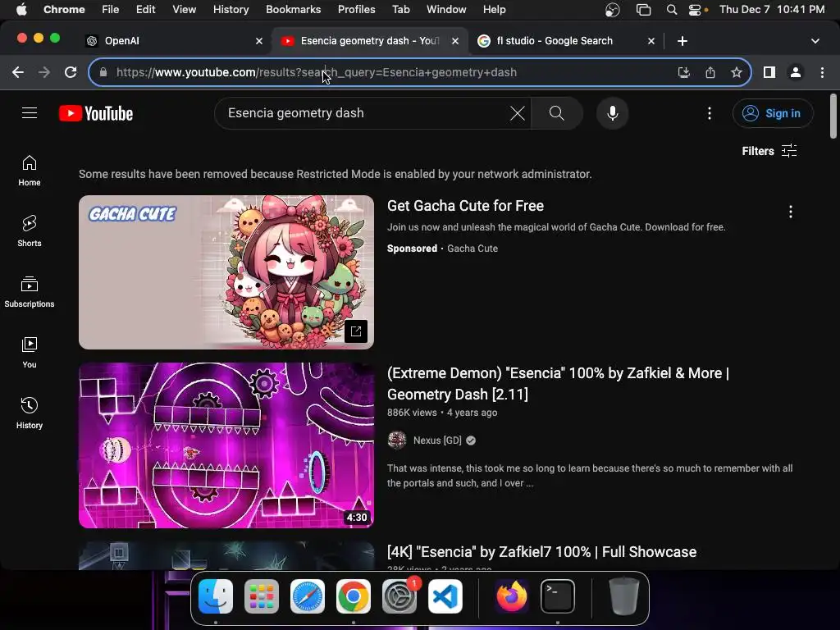Play the pink Esencia video thumbnail
Viewport: 840px width, 630px height.
pyautogui.click(x=226, y=445)
